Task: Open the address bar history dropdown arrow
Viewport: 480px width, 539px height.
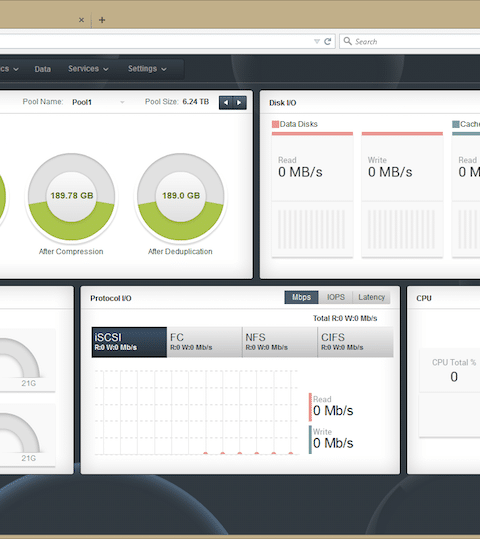Action: (317, 42)
